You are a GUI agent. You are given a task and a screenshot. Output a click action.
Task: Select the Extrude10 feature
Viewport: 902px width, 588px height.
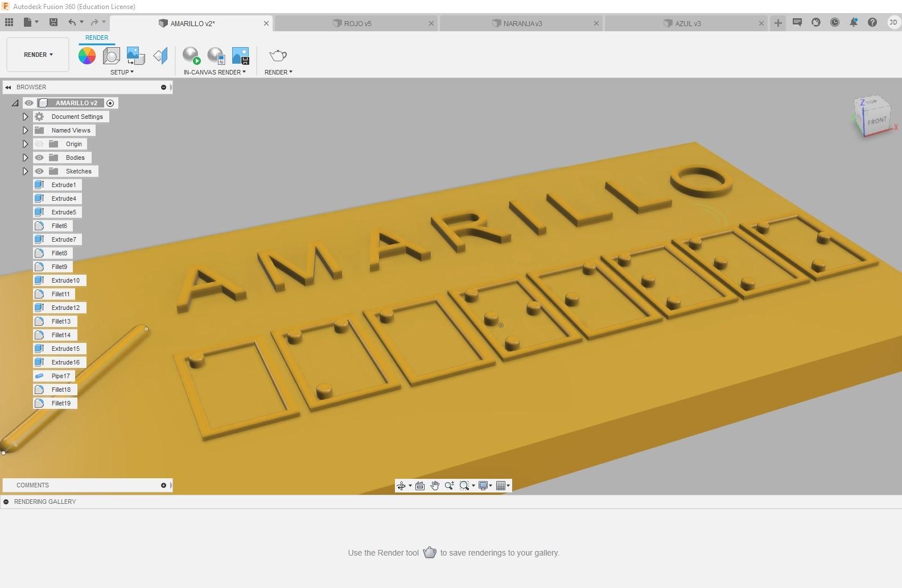pyautogui.click(x=59, y=280)
